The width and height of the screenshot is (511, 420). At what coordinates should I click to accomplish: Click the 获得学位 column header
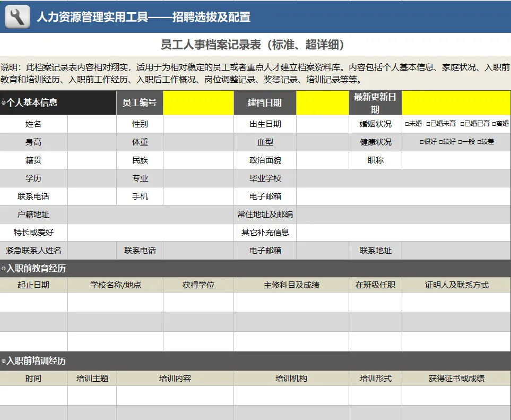(x=198, y=285)
